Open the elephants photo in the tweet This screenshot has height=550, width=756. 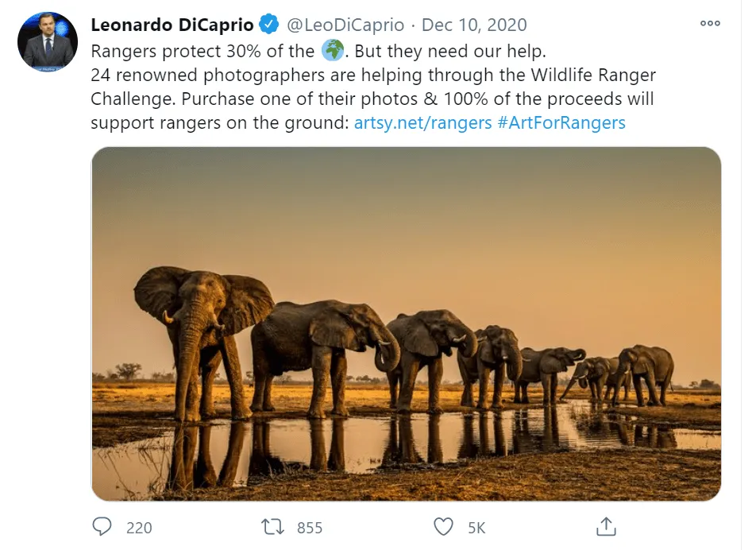coord(406,323)
